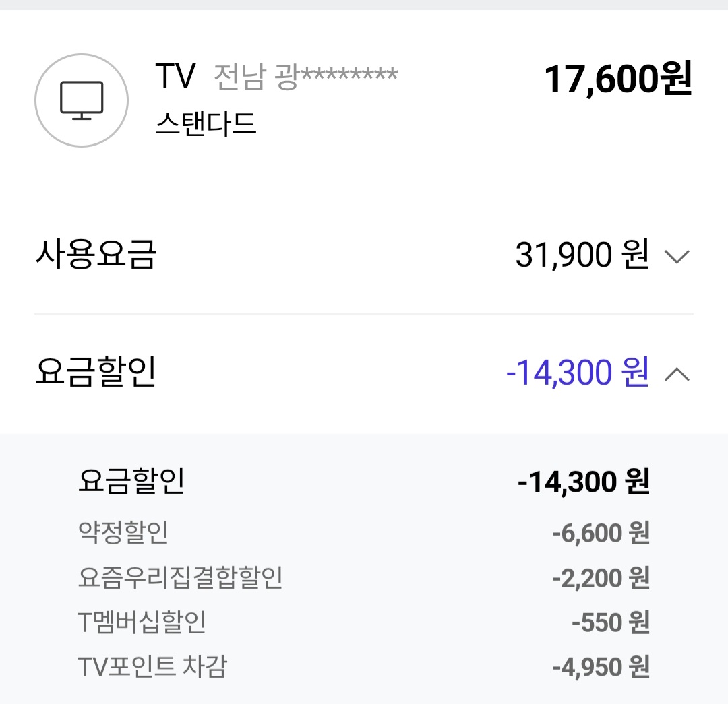The width and height of the screenshot is (728, 704).
Task: Click the bold 요금할인 detail heading
Action: point(131,482)
